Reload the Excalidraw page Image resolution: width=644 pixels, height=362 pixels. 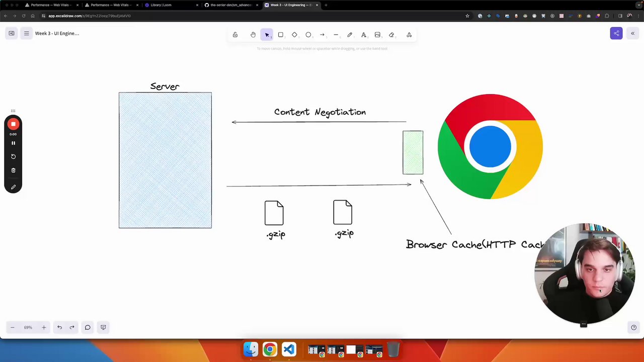click(x=24, y=16)
